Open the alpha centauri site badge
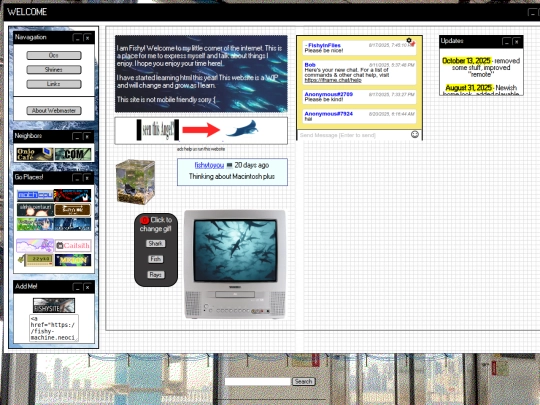 coord(35,210)
